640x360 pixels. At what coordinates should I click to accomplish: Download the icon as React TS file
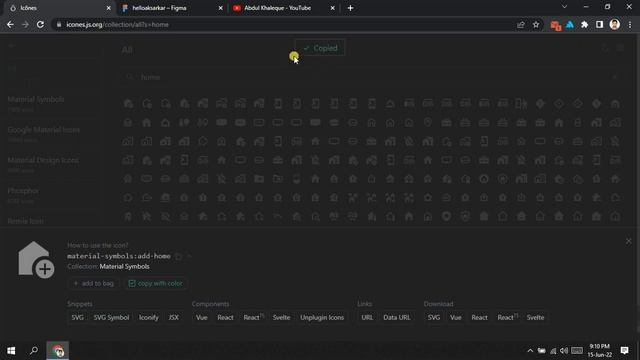[x=507, y=318]
